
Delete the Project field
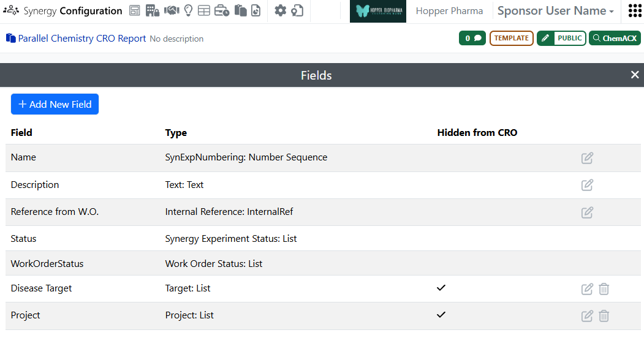point(604,316)
